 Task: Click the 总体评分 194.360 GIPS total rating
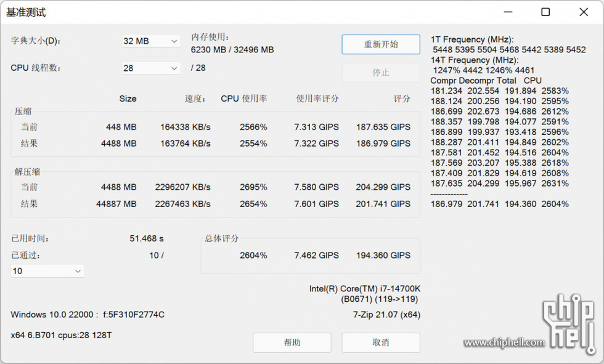coord(383,255)
